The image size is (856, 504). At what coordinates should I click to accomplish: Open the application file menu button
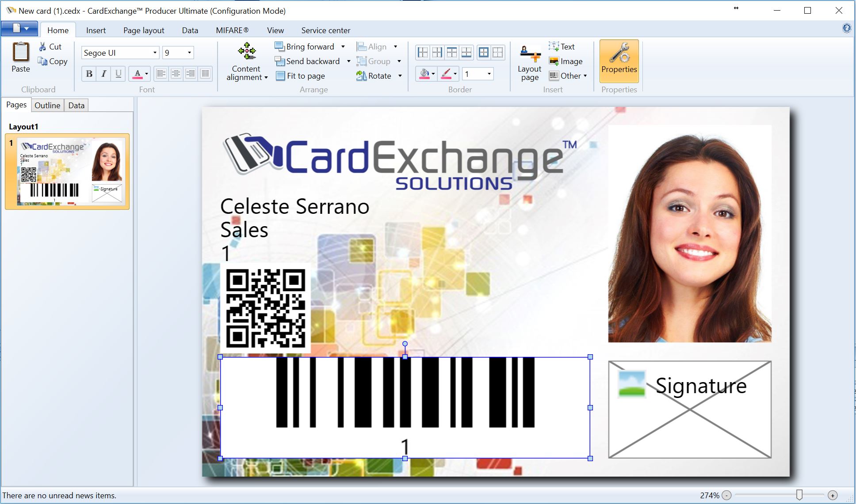(x=20, y=29)
